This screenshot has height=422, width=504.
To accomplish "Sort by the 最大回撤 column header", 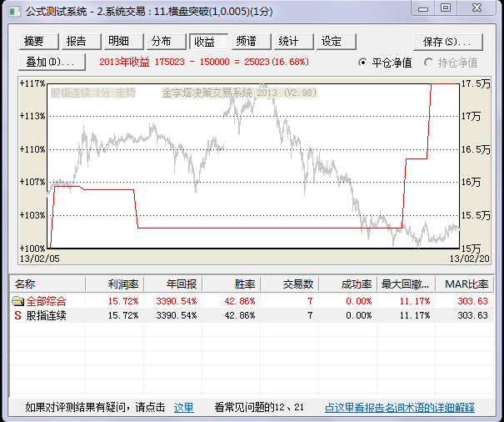I will point(407,284).
